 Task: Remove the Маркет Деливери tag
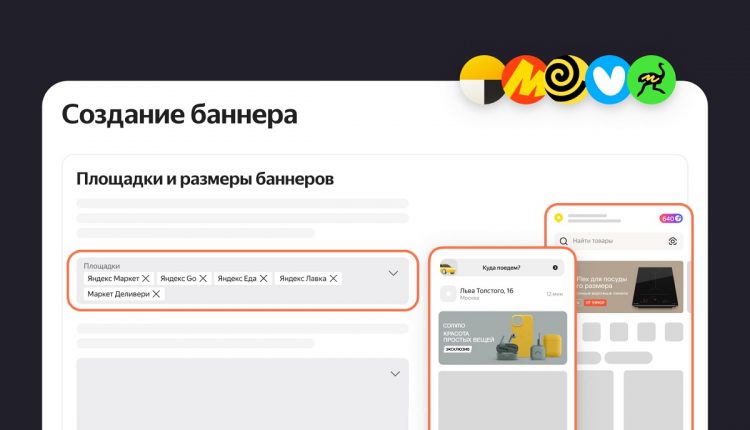coord(156,294)
